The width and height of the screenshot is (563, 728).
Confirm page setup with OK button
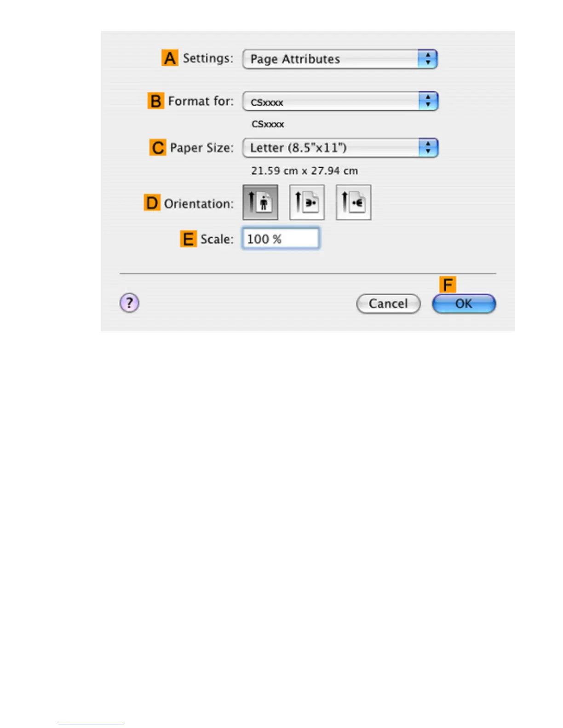tap(464, 304)
